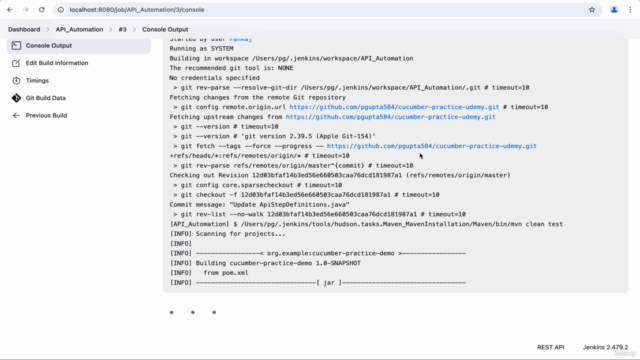The image size is (640, 360).
Task: Expand chevron after API_Automation breadcrumb
Action: click(111, 29)
